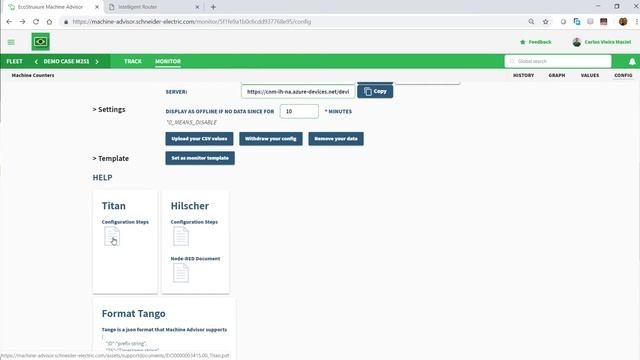Image resolution: width=640 pixels, height=360 pixels.
Task: Copy the server URL
Action: point(375,91)
